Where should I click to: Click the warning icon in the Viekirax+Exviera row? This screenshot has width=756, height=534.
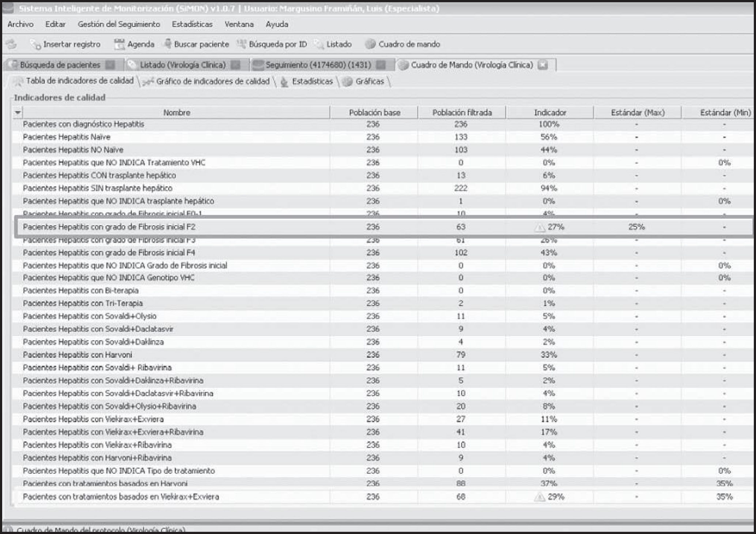[x=540, y=497]
